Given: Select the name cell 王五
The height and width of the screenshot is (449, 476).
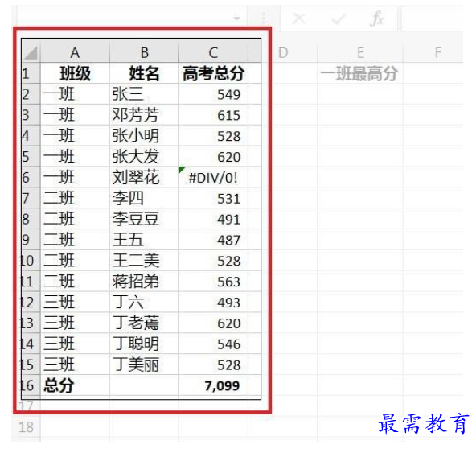Looking at the screenshot, I should click(x=144, y=240).
